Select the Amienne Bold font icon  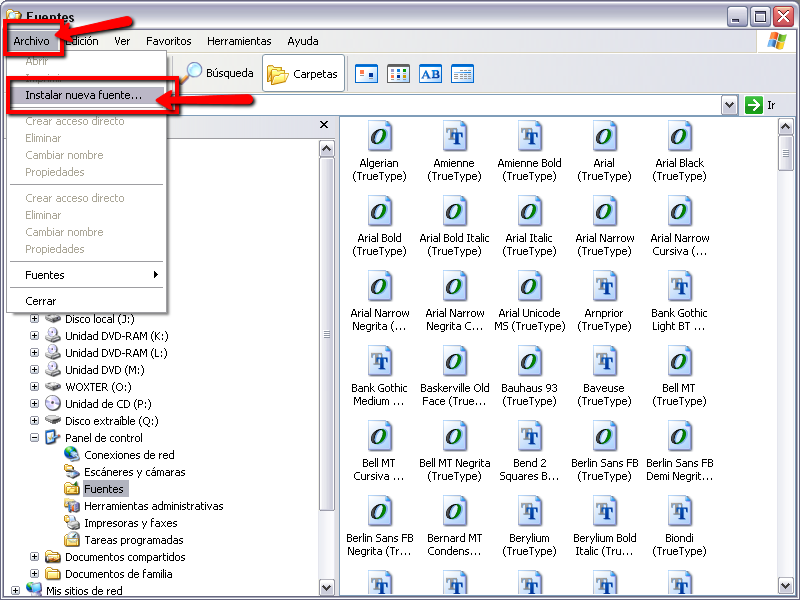tap(529, 136)
